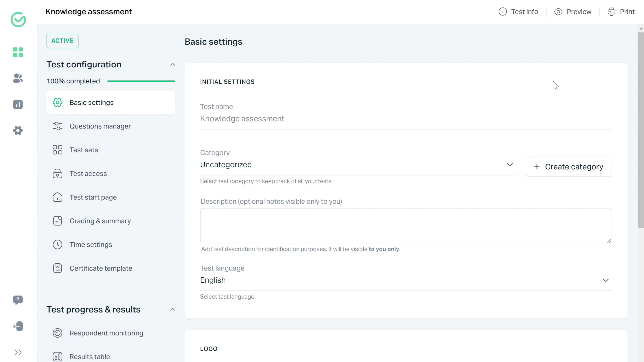
Task: Open Test info in header
Action: coord(518,12)
